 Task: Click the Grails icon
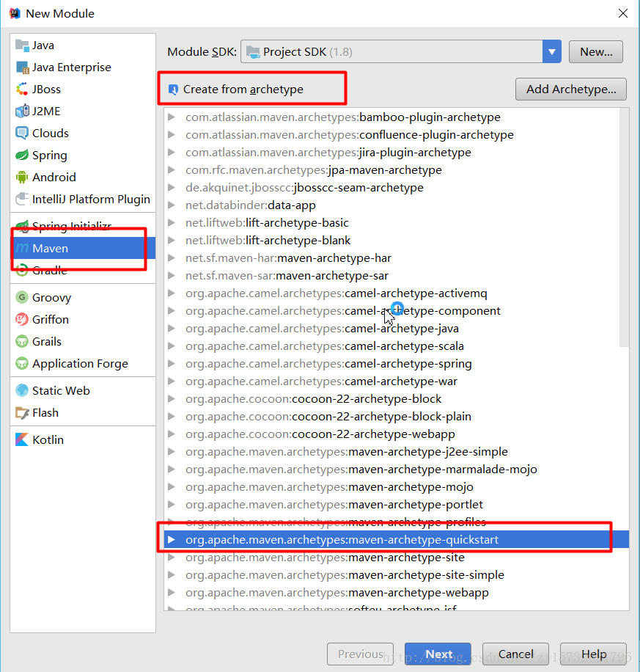coord(22,342)
